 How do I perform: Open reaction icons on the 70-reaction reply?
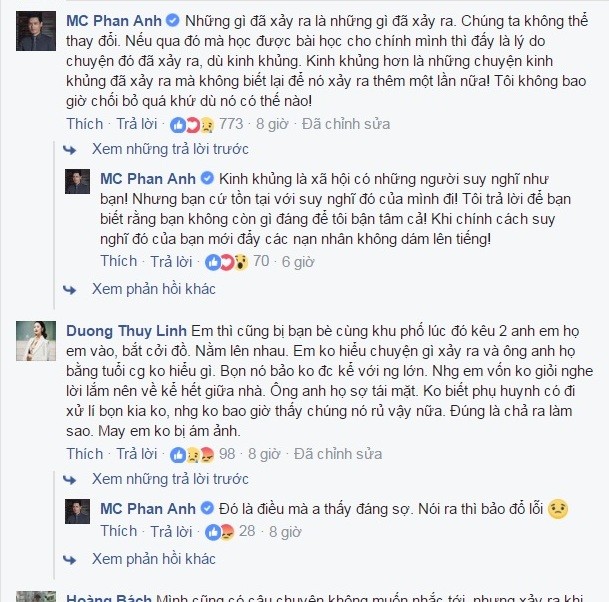[x=226, y=262]
